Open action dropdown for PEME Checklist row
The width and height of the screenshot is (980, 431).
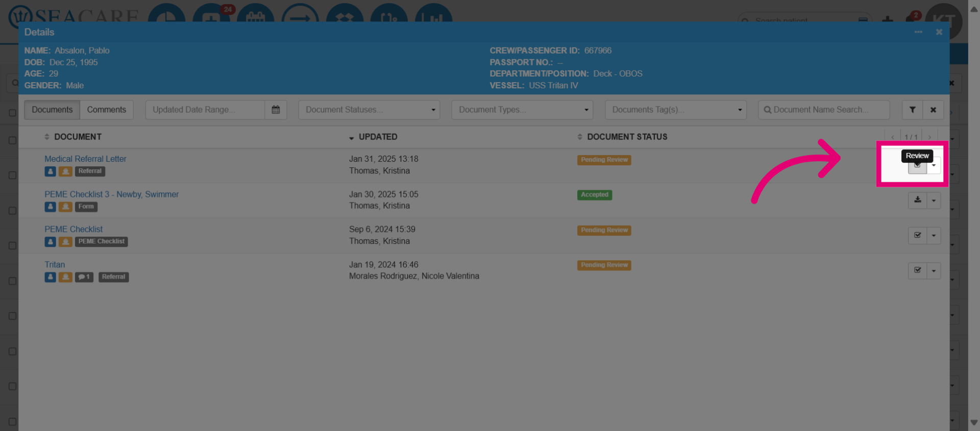pos(934,235)
